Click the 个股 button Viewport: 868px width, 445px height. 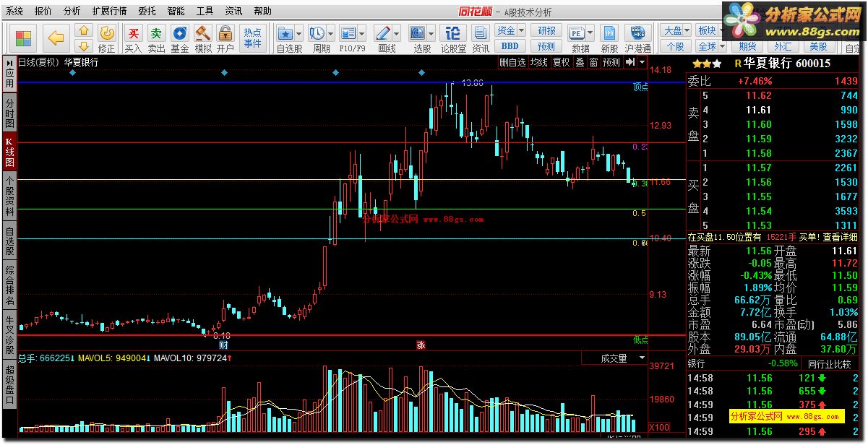676,46
